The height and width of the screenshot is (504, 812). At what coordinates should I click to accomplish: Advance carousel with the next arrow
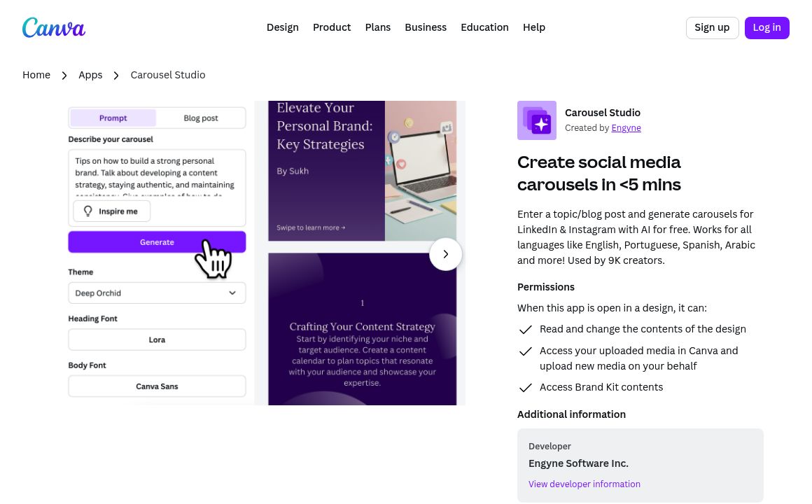tap(445, 254)
